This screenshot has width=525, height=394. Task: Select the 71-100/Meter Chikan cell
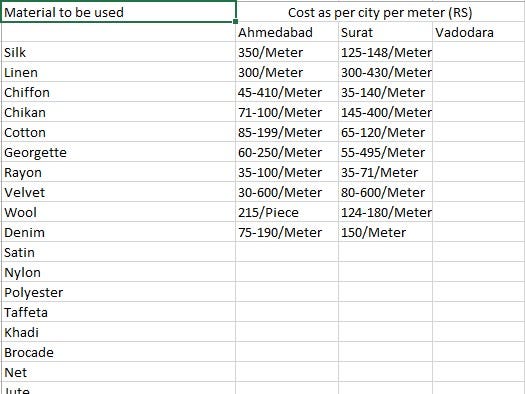point(287,112)
